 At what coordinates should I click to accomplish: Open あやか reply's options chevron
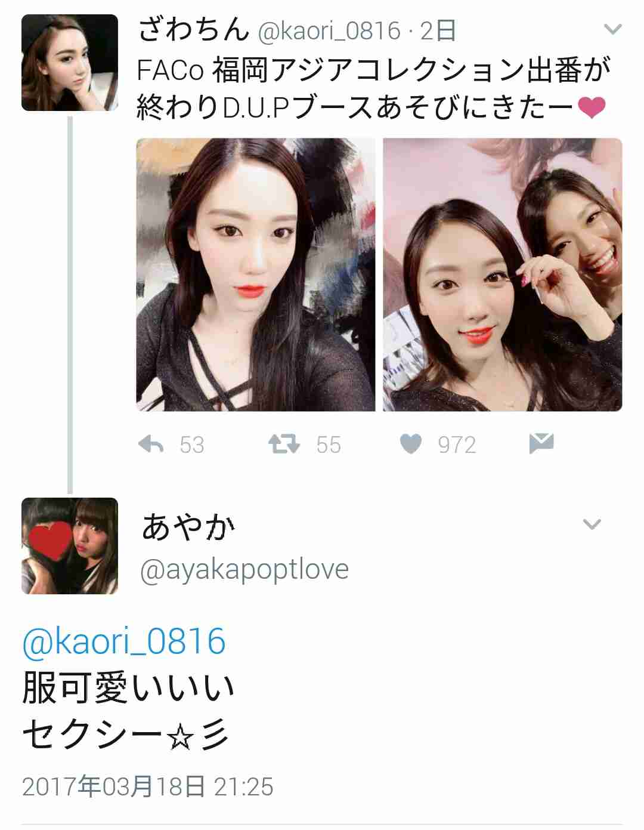pos(592,524)
